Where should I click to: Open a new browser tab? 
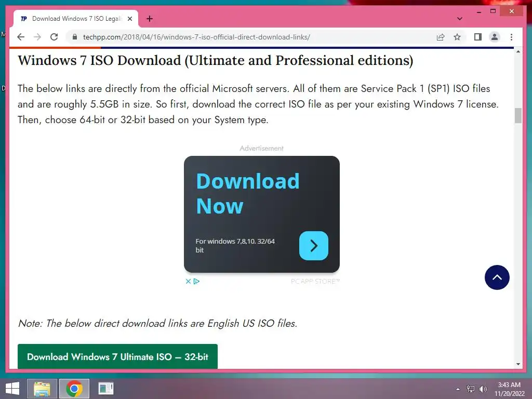[149, 19]
